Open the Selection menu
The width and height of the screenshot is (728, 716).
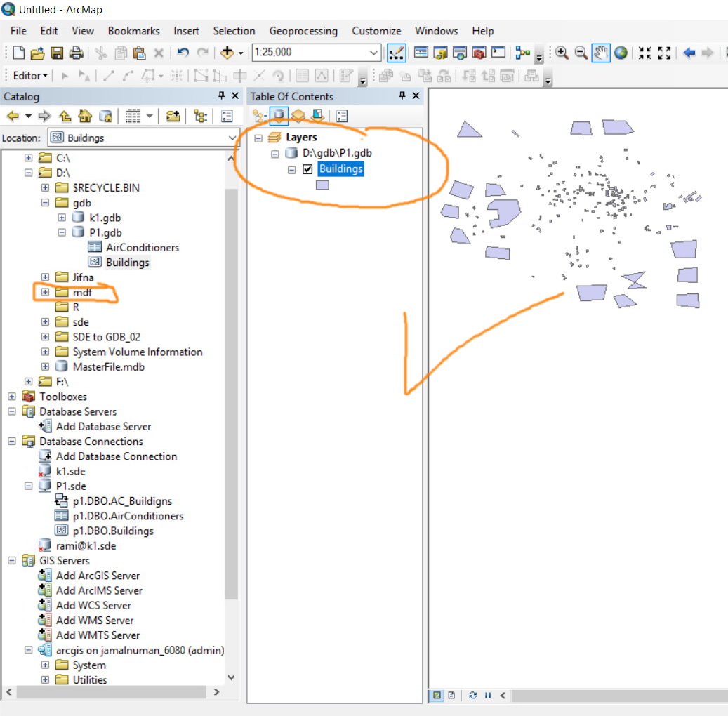(234, 31)
